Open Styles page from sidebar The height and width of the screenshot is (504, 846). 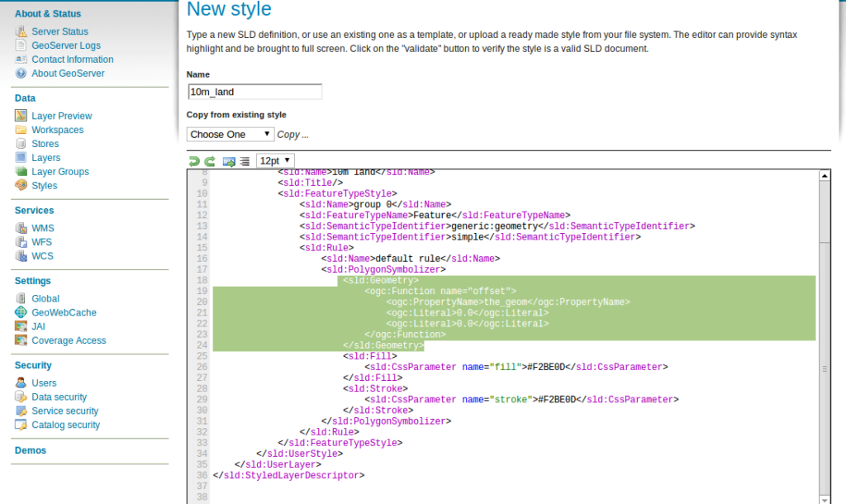pyautogui.click(x=45, y=186)
